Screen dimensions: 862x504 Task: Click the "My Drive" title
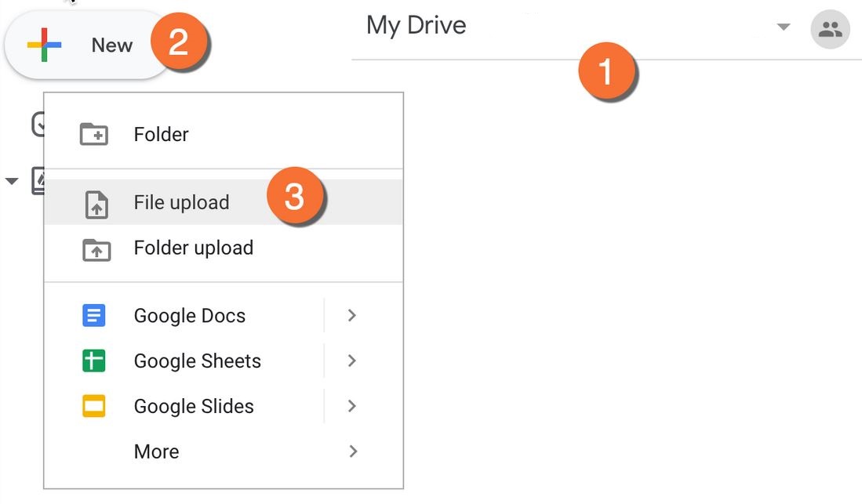coord(416,26)
